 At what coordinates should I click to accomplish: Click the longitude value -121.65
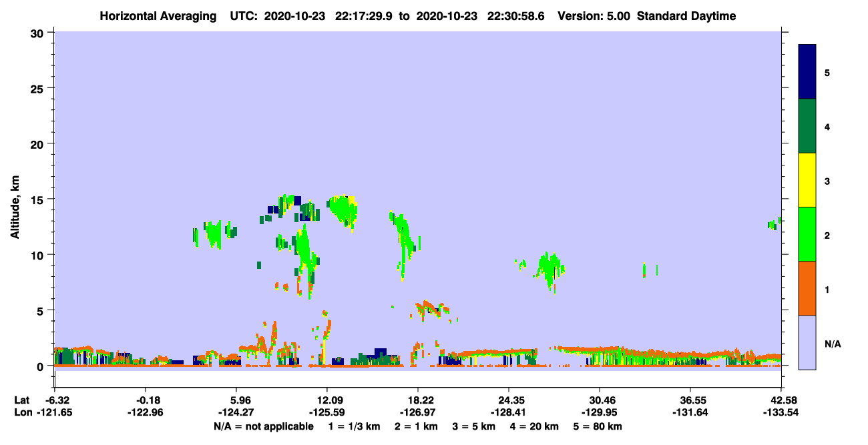point(55,412)
